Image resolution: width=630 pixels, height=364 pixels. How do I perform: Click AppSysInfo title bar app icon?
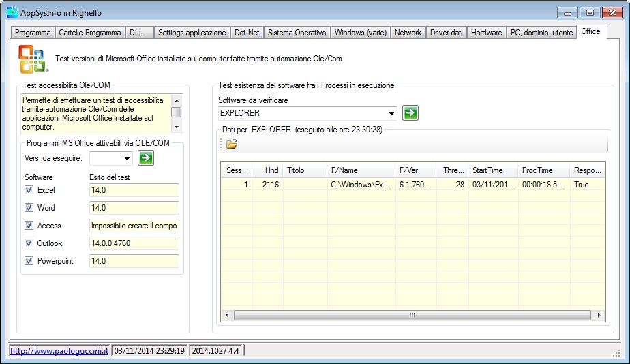(12, 12)
